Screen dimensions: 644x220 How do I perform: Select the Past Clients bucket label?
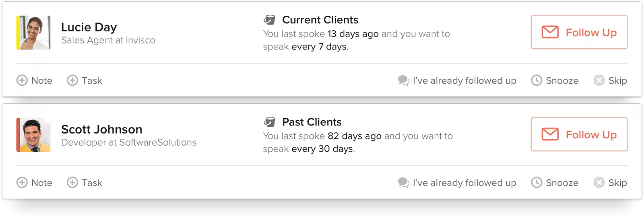tap(312, 122)
